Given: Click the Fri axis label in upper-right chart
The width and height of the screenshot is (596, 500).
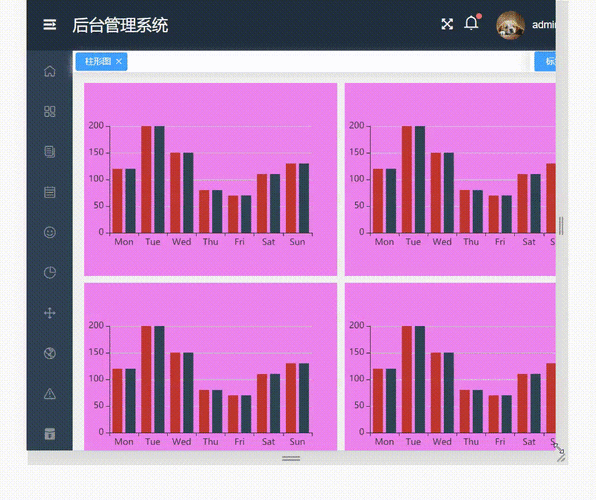Looking at the screenshot, I should tap(500, 242).
